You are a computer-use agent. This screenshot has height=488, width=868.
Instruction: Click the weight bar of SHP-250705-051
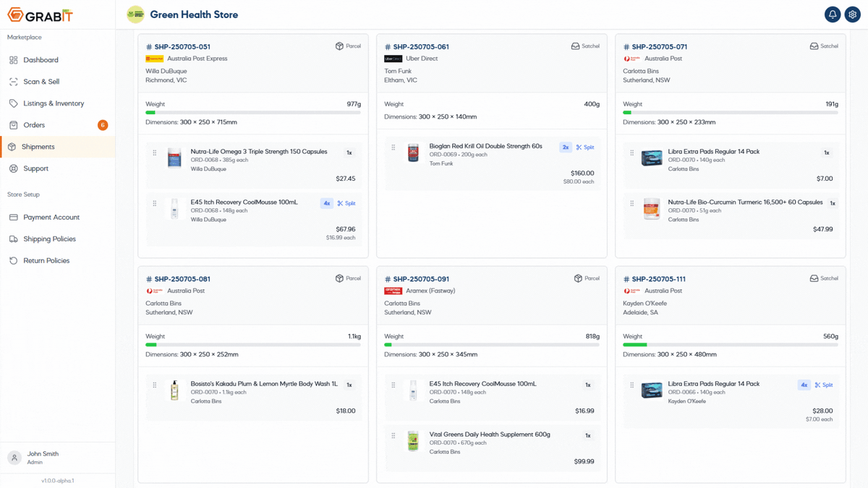tap(253, 113)
